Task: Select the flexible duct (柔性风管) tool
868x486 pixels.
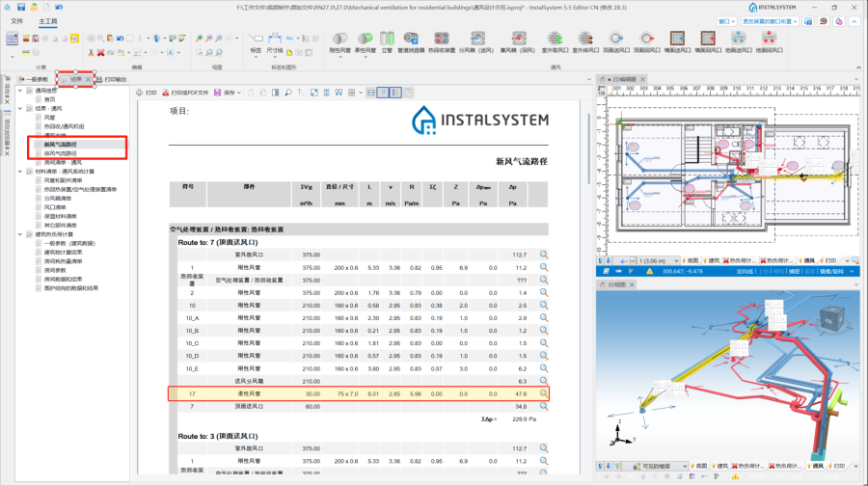Action: point(366,40)
